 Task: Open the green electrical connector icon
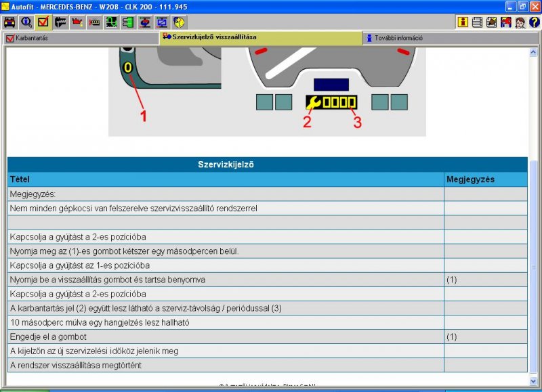(x=128, y=22)
